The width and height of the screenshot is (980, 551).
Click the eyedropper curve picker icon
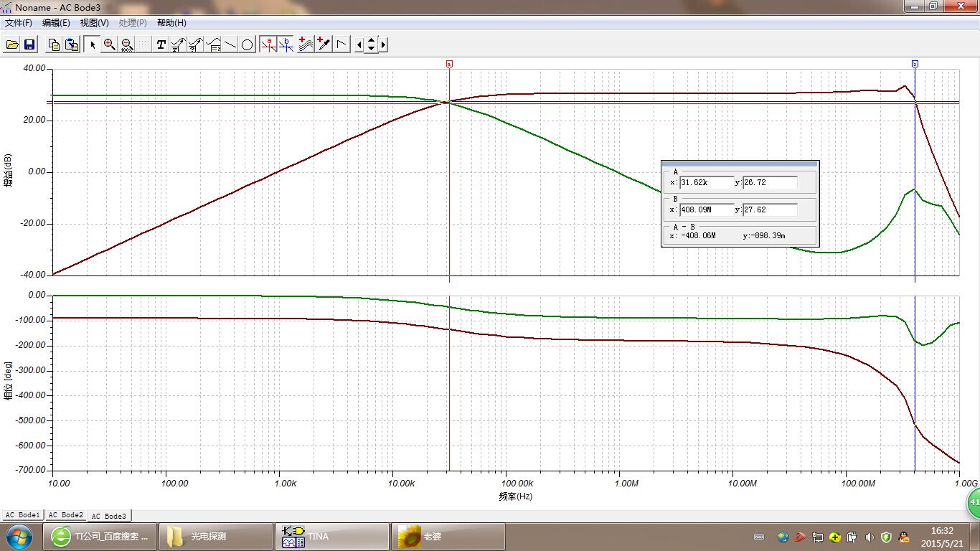(324, 44)
